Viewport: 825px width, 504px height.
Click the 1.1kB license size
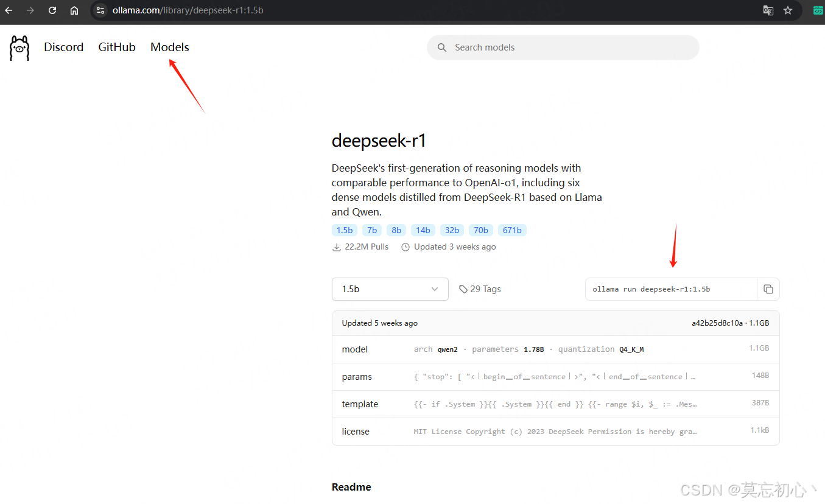click(760, 430)
